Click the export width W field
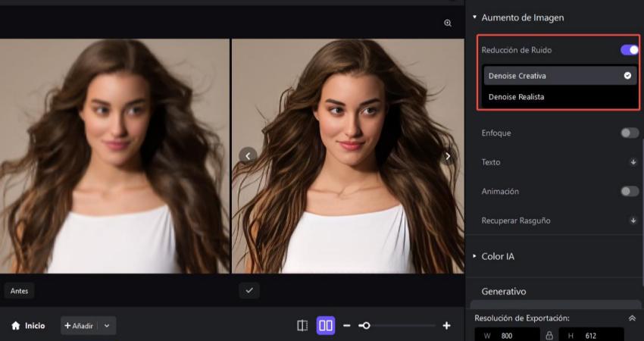The height and width of the screenshot is (341, 644). (508, 335)
